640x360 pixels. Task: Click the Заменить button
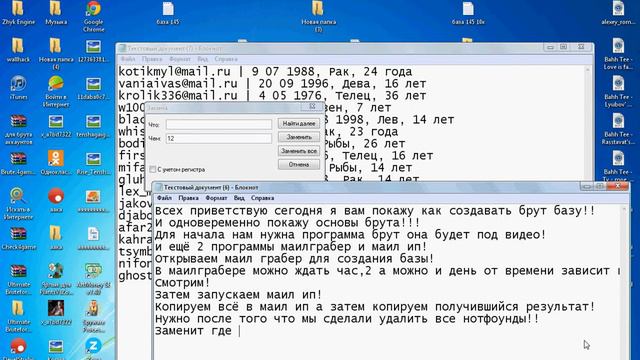299,137
